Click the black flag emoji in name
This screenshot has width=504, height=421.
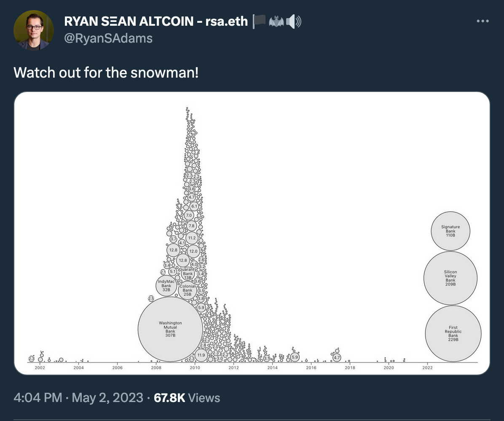click(x=259, y=22)
